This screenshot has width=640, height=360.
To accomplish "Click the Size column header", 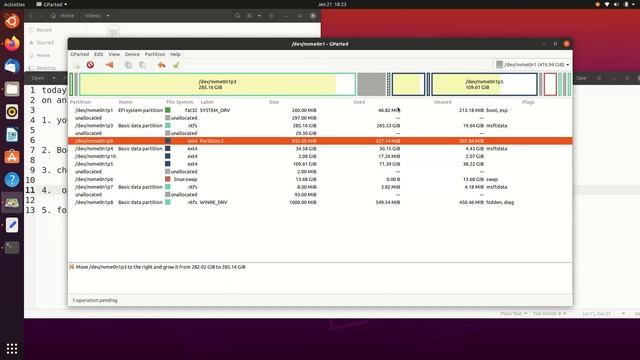I will click(x=274, y=102).
